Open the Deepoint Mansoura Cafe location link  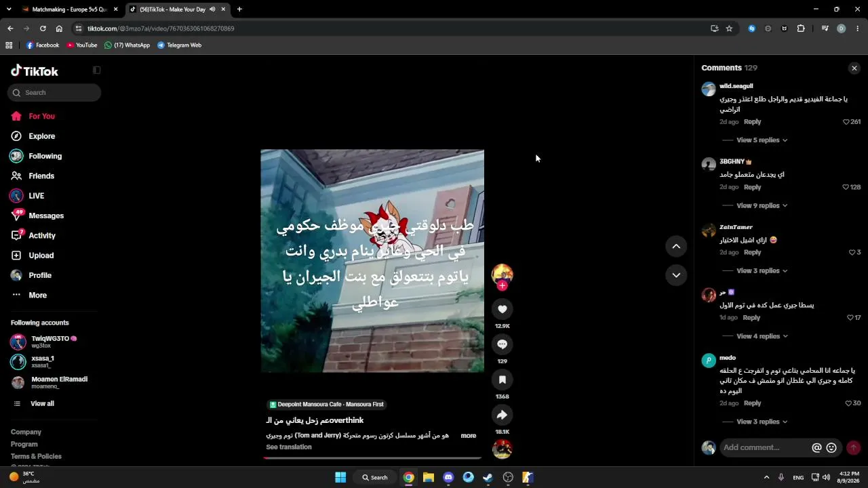(326, 405)
